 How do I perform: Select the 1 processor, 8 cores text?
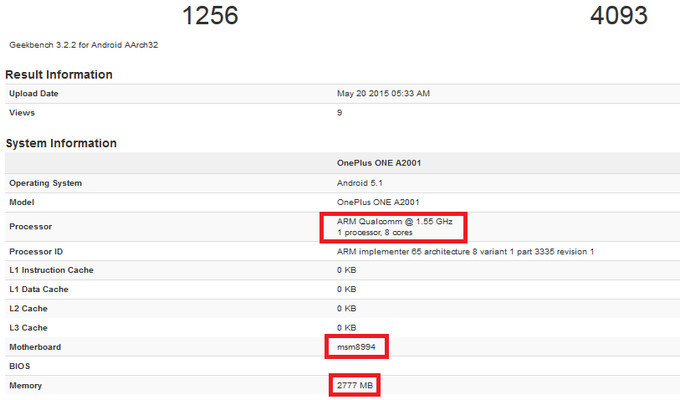point(375,233)
